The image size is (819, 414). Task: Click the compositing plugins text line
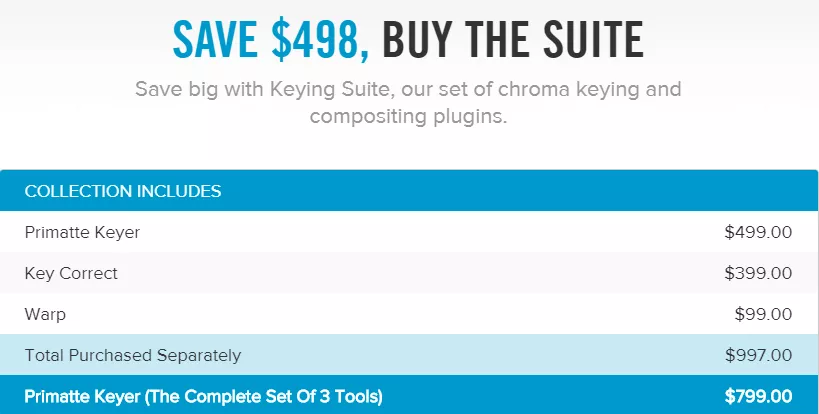pos(408,116)
